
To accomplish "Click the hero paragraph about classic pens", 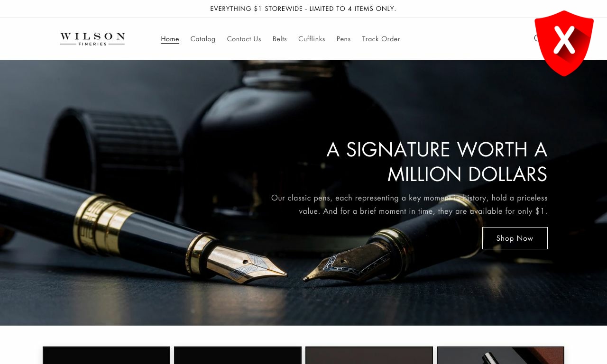I will (409, 204).
